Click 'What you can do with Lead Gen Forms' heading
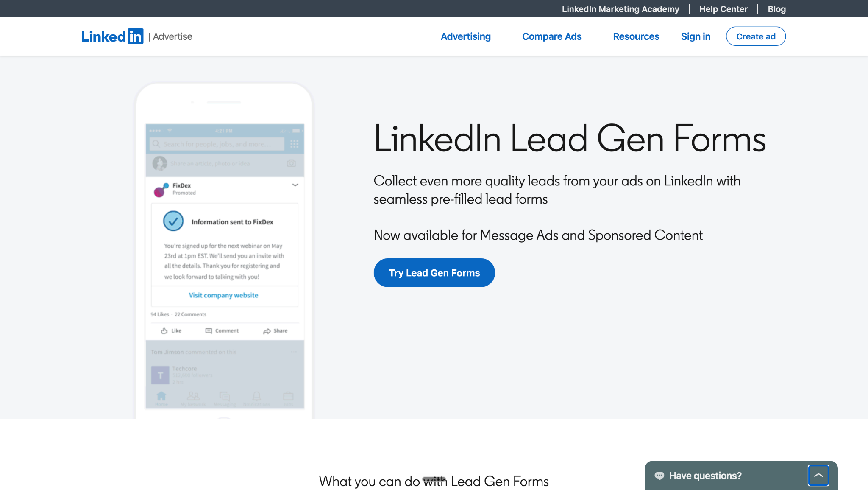This screenshot has height=490, width=868. (x=434, y=481)
